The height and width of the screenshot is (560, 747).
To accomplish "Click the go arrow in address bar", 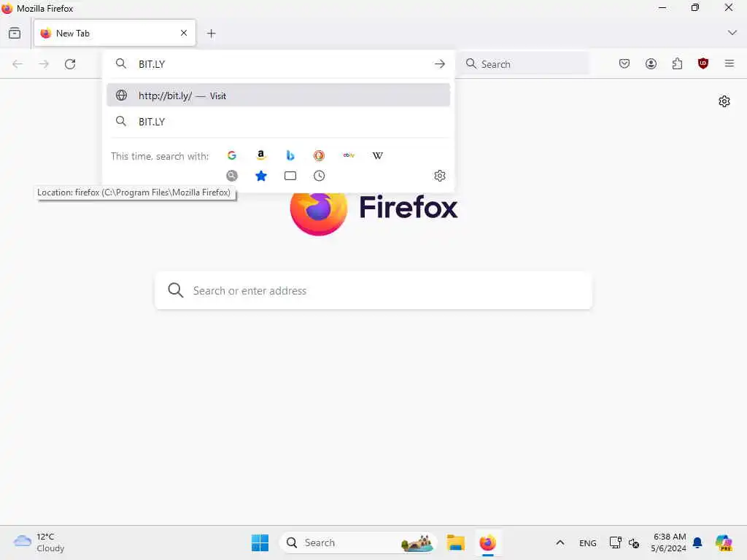I will click(x=440, y=64).
